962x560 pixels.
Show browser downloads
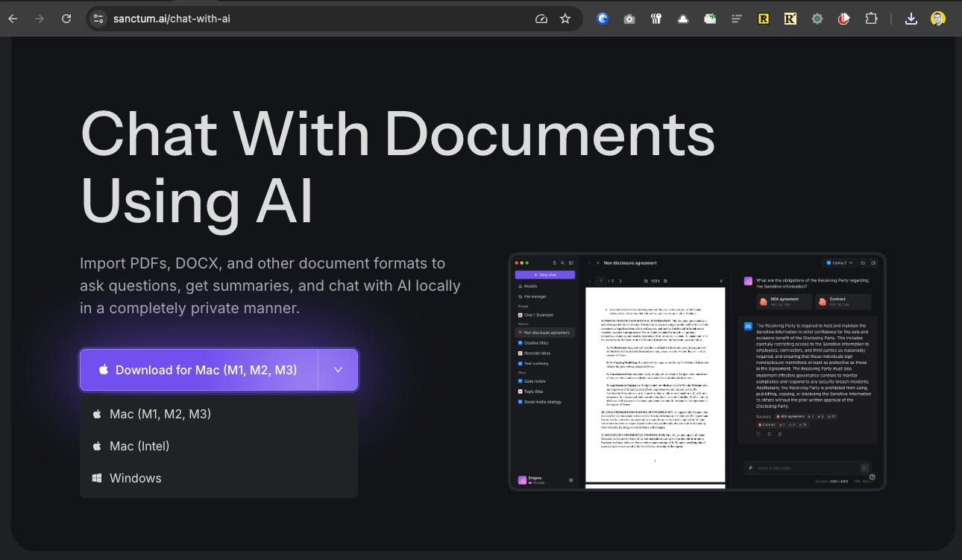(911, 19)
